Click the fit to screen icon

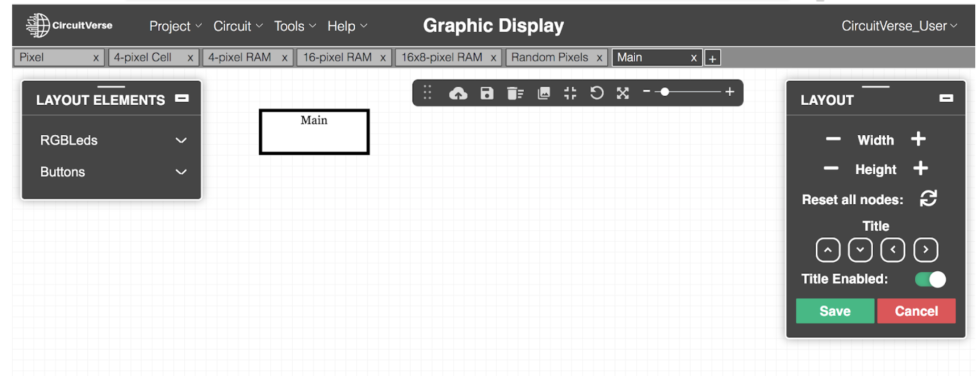tap(570, 93)
